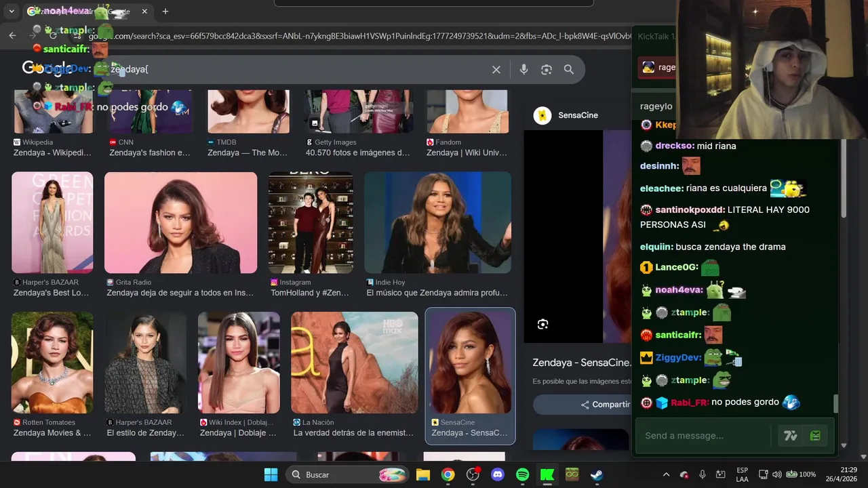
Task: Click the Grita Radio result caption text
Action: 180,293
